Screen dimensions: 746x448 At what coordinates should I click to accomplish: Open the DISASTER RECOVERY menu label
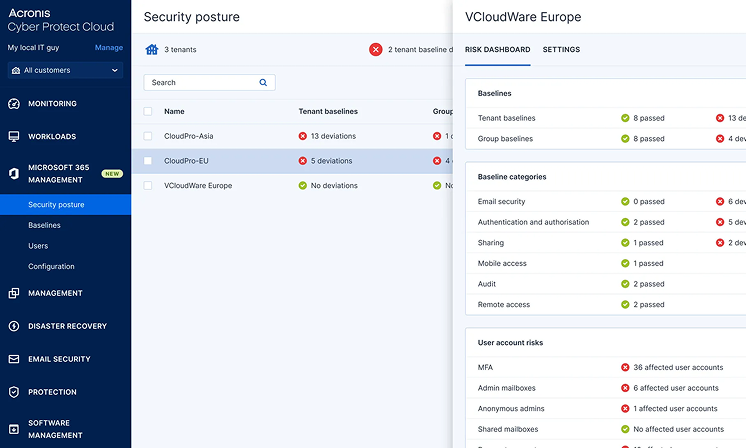[x=67, y=326]
